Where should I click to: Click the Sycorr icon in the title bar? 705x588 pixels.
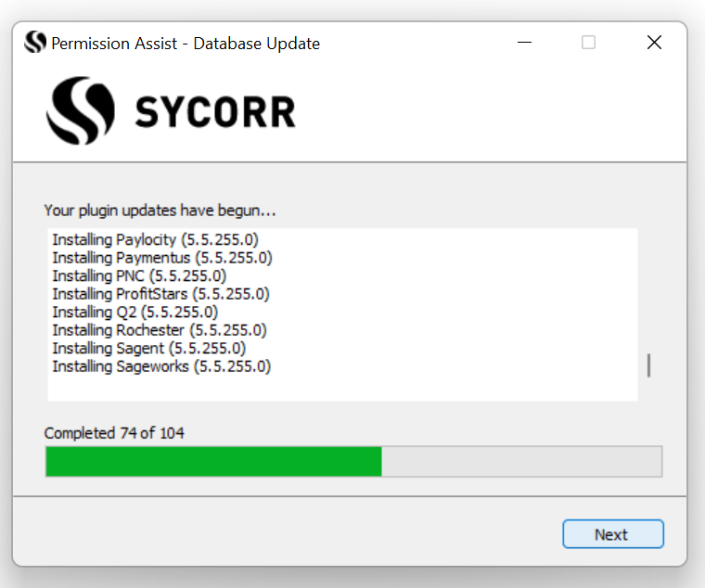[x=35, y=43]
